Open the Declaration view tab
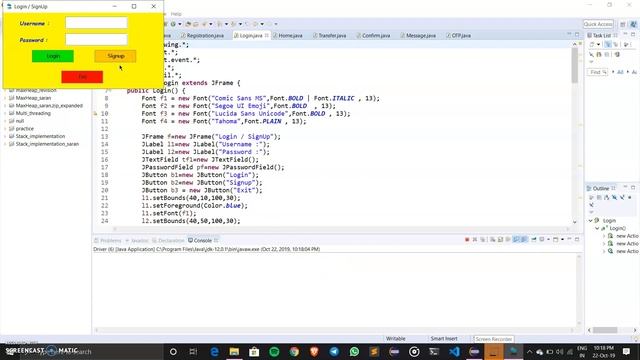The height and width of the screenshot is (360, 640). 168,240
